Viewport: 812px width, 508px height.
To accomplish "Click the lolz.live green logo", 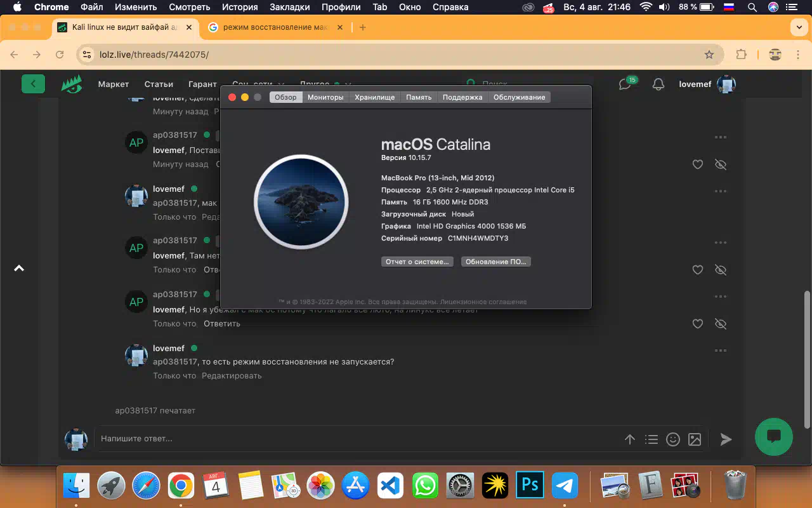I will click(x=72, y=84).
